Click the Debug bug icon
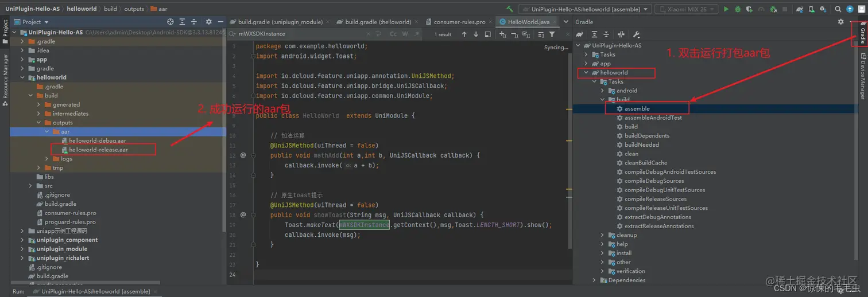 (x=738, y=9)
